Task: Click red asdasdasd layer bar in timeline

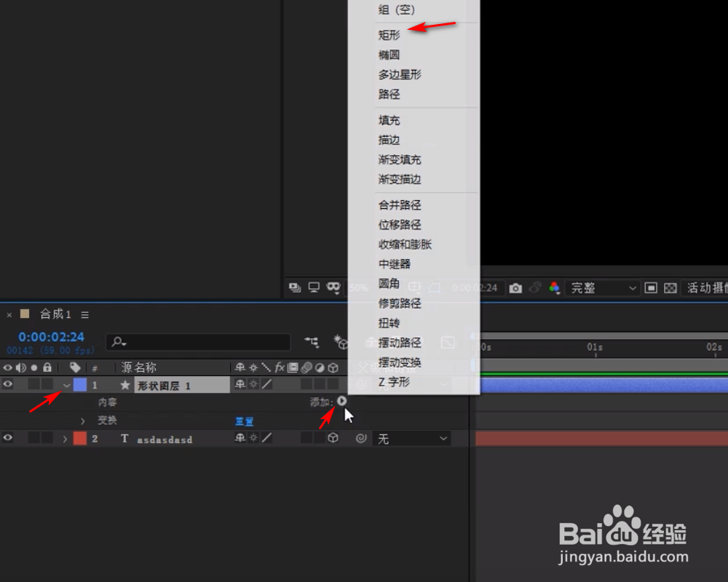Action: coord(602,439)
